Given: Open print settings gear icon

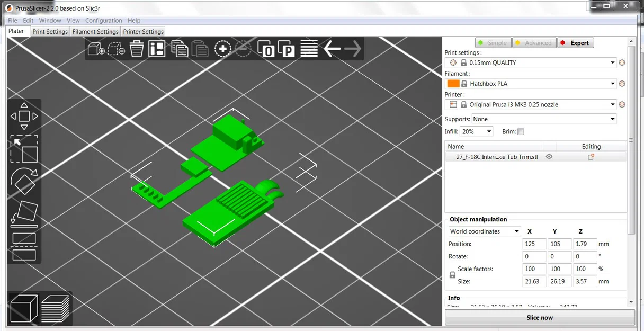Looking at the screenshot, I should coord(622,62).
